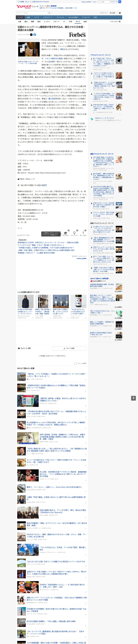Open 購入履歴 link
The width and height of the screenshot is (138, 644).
[112, 13]
